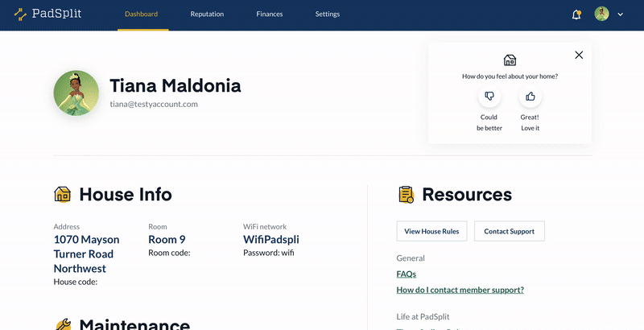The width and height of the screenshot is (644, 330).
Task: Click the Maintenance wrench icon
Action: pos(63,324)
